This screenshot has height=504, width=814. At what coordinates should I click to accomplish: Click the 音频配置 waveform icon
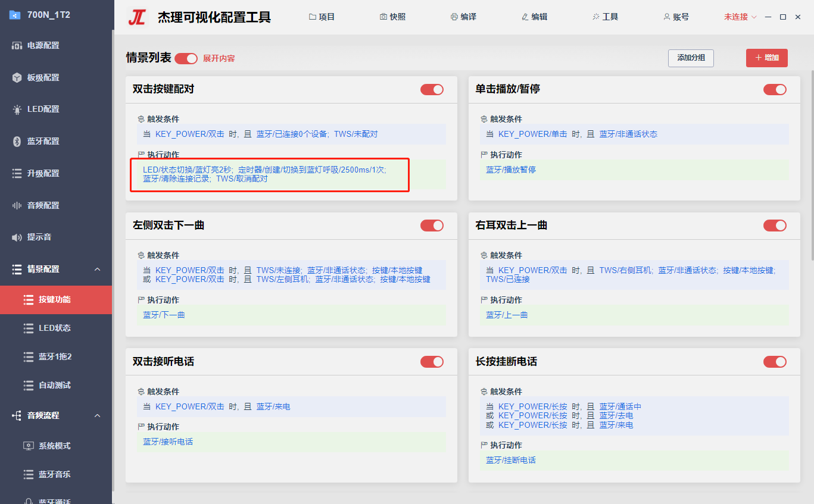coord(17,205)
